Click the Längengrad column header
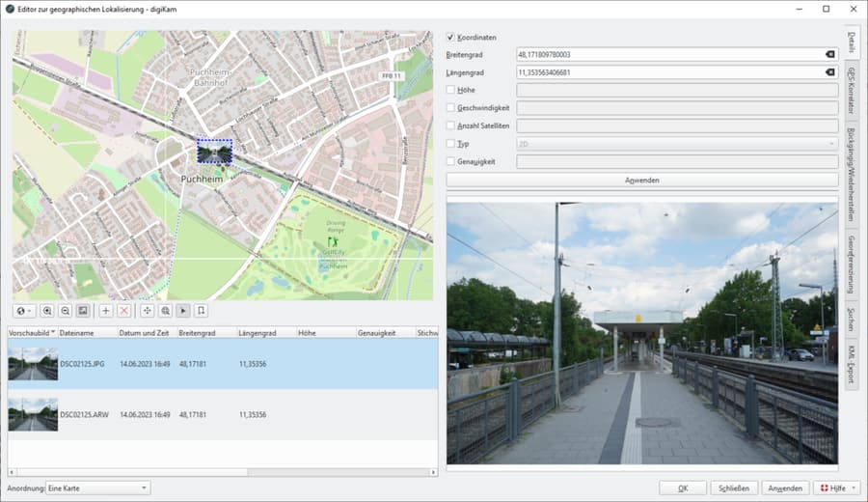This screenshot has height=502, width=868. 266,333
